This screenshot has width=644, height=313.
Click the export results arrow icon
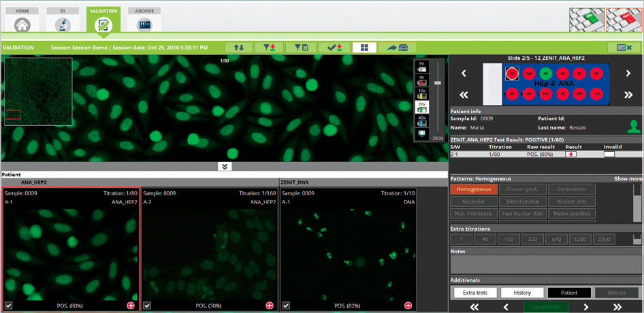tap(396, 48)
